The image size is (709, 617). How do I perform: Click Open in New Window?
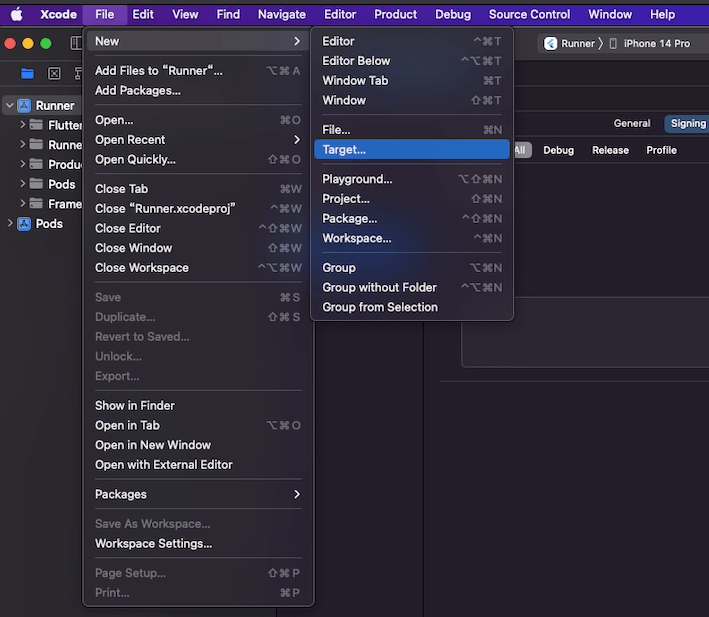pos(198,445)
